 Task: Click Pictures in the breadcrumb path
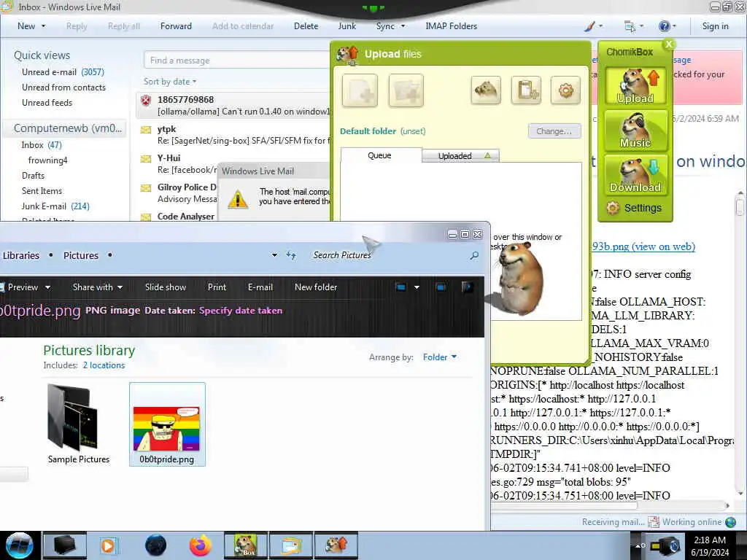point(80,255)
